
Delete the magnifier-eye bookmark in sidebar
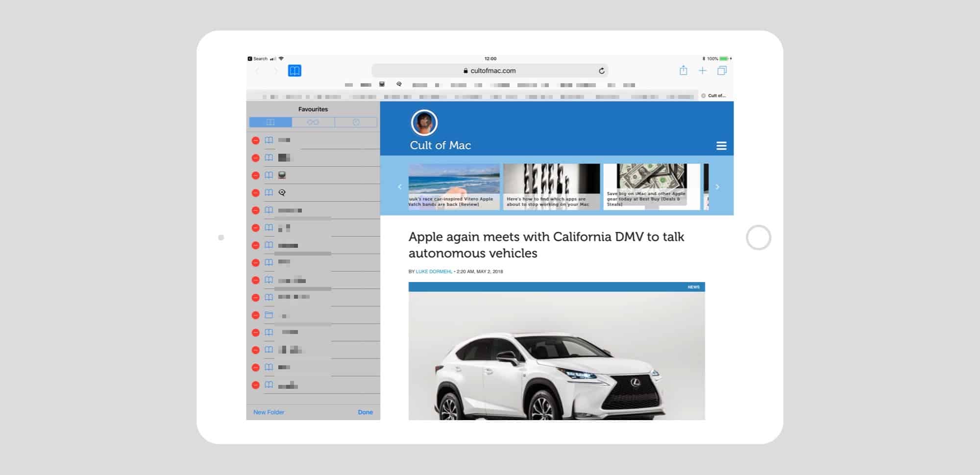tap(255, 193)
